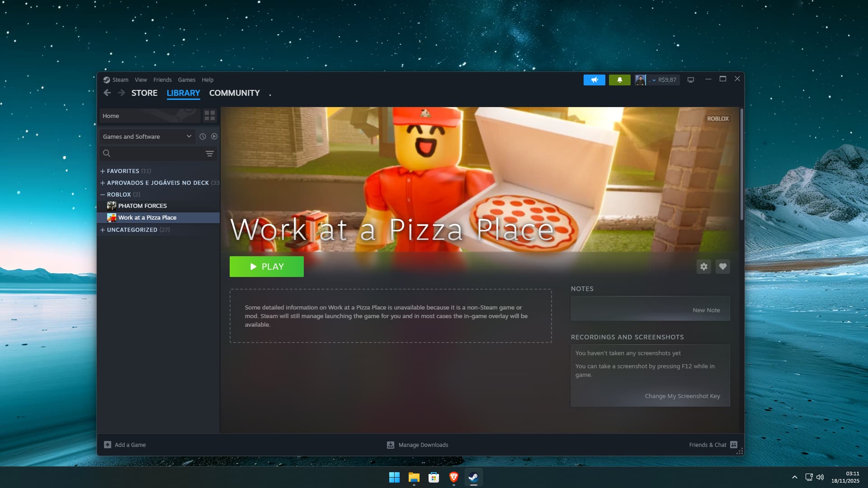Toggle the ready-to-play filter icon
Screen dimensions: 868x488
(214, 136)
